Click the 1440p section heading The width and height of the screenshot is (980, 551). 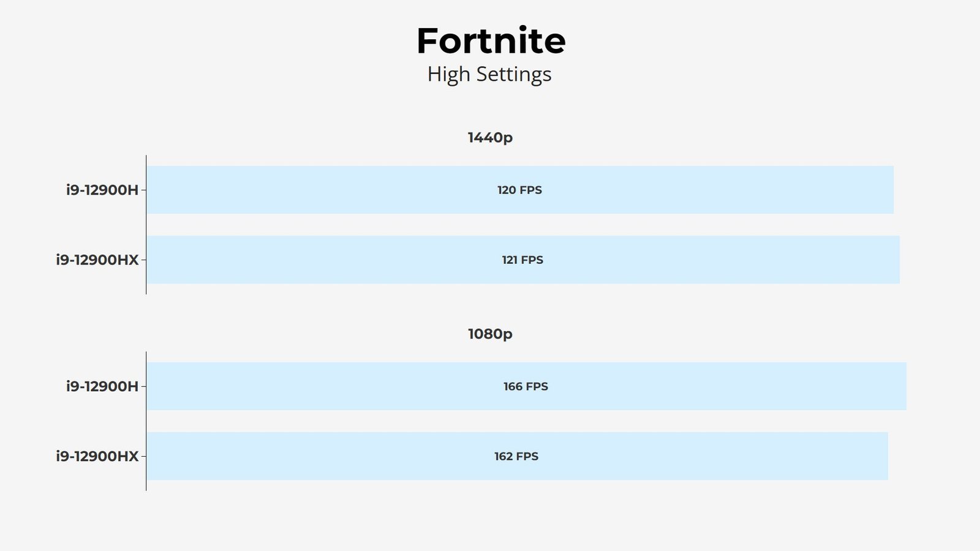[x=490, y=138]
